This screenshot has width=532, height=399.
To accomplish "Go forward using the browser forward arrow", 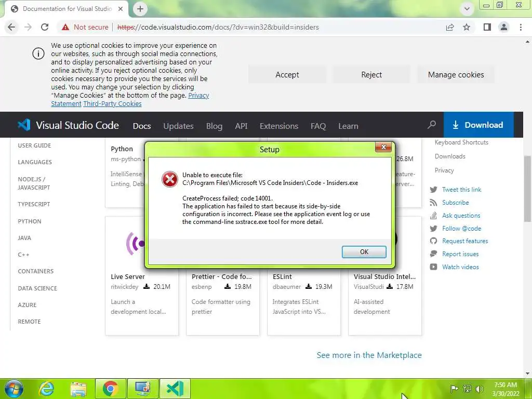I will click(x=28, y=27).
